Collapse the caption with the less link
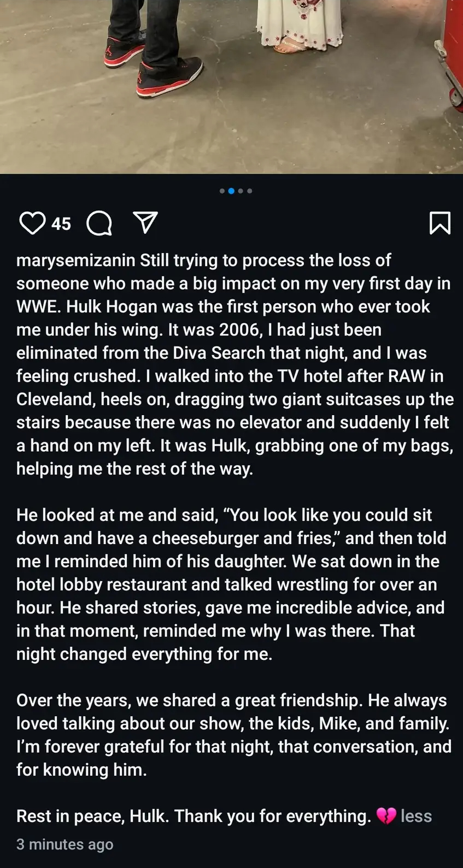Viewport: 463px width, 868px height. 416,816
